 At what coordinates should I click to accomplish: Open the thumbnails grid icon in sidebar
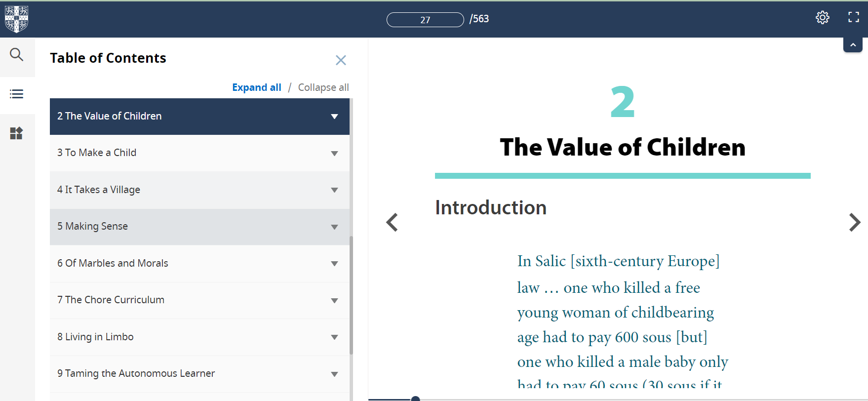click(17, 133)
